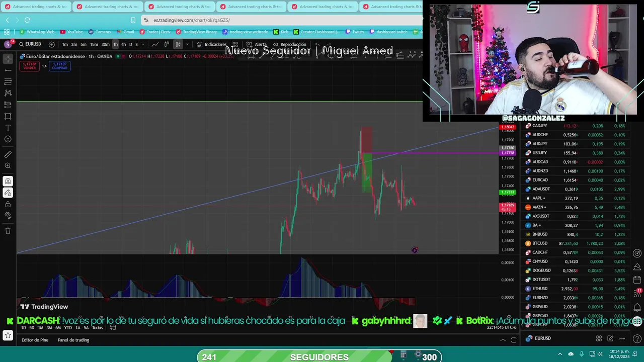Image resolution: width=644 pixels, height=362 pixels.
Task: Toggle stay in drawing mode
Action: click(x=8, y=193)
